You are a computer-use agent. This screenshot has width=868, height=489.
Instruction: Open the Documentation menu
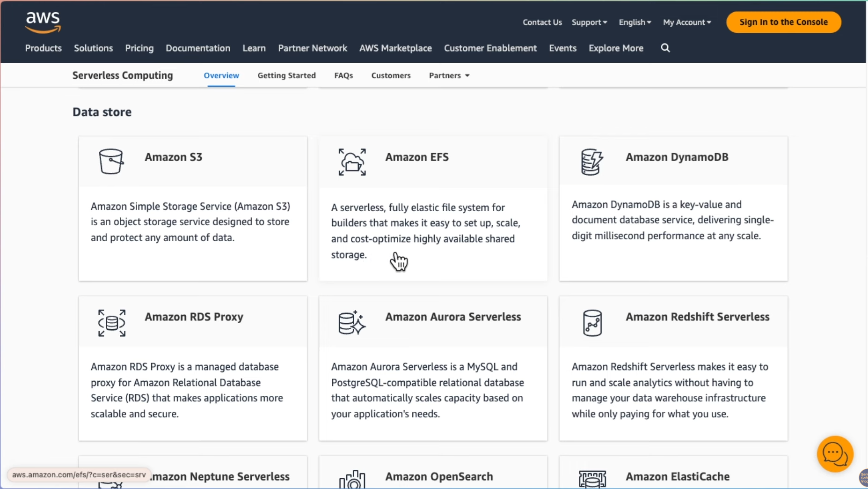coord(198,48)
